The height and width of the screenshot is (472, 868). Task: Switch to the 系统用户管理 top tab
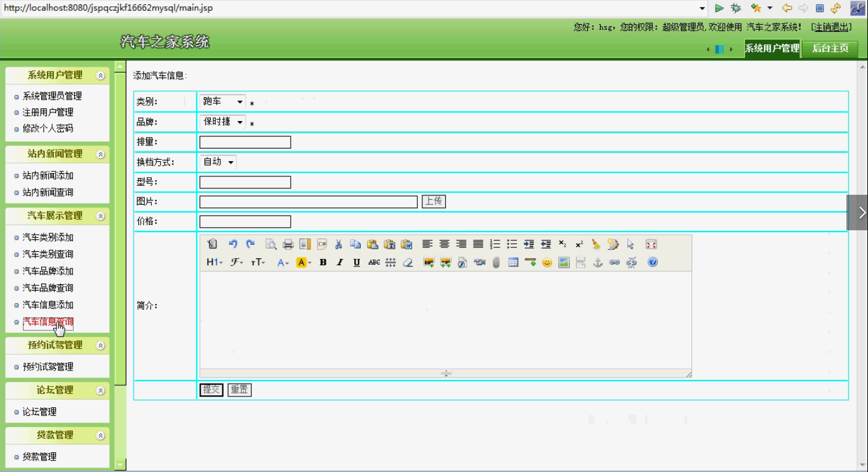pyautogui.click(x=772, y=48)
